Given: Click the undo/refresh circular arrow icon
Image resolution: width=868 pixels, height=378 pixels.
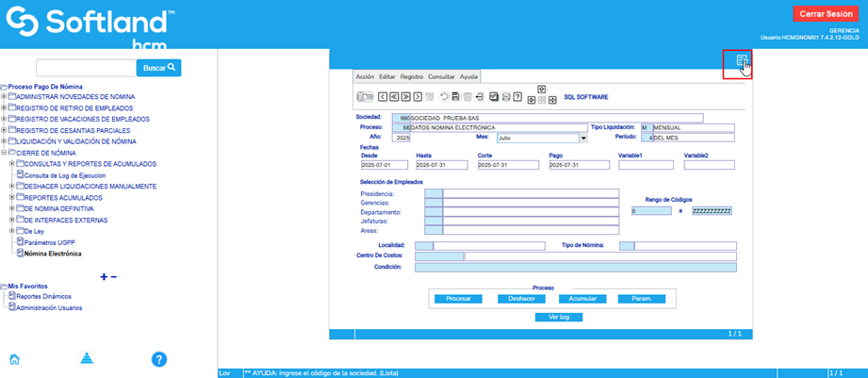Looking at the screenshot, I should pos(445,97).
